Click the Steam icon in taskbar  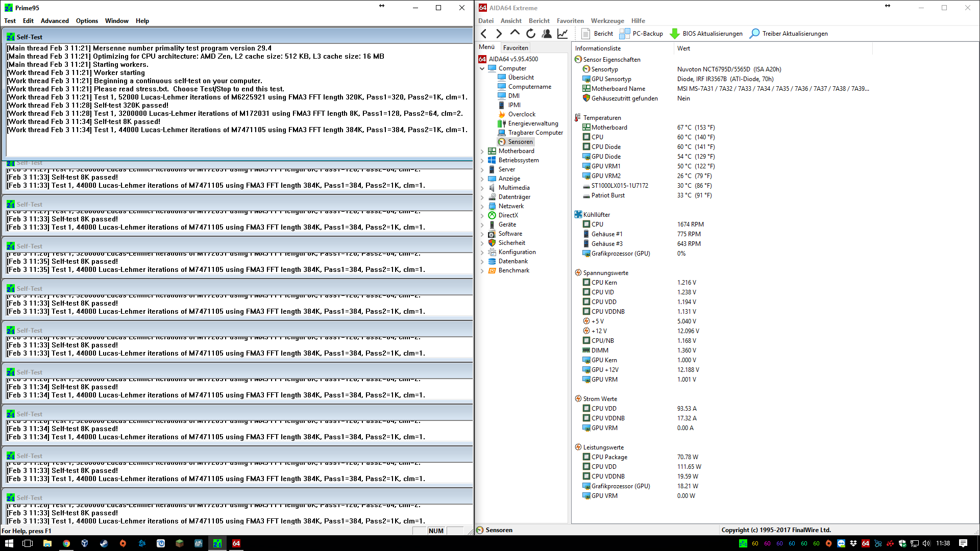coord(104,543)
